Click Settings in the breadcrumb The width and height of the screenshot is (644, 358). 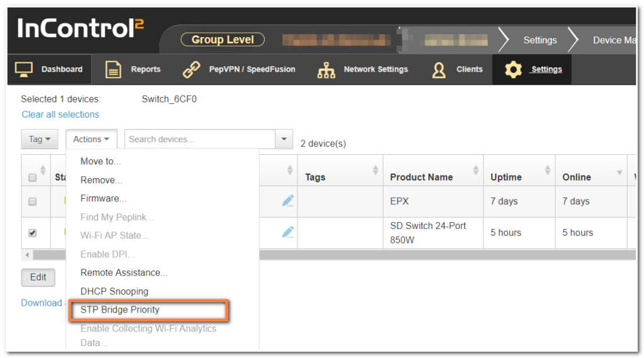coord(540,40)
